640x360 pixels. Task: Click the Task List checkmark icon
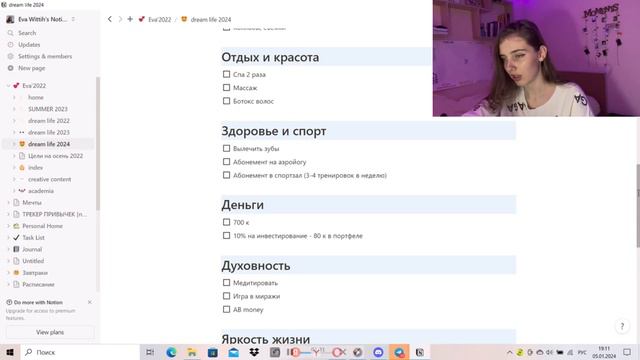coord(16,238)
